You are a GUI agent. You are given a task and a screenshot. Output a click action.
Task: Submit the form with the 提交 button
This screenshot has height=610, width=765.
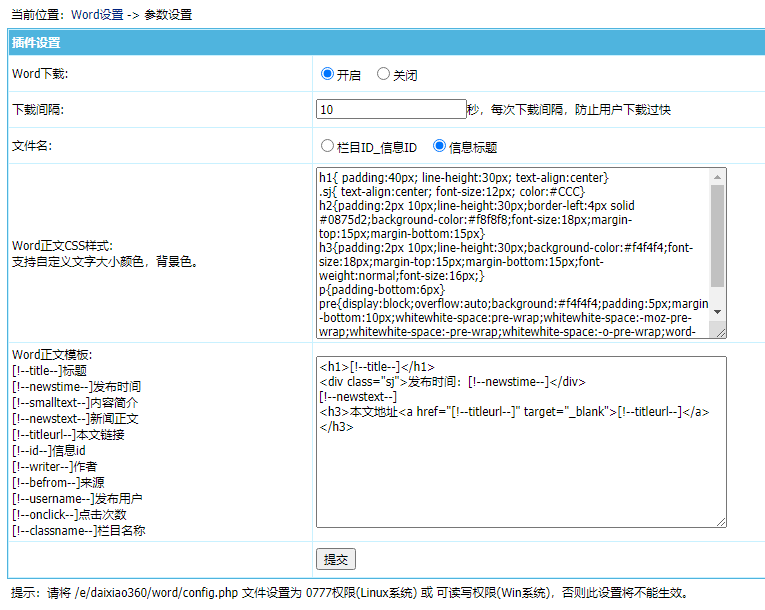pos(335,560)
